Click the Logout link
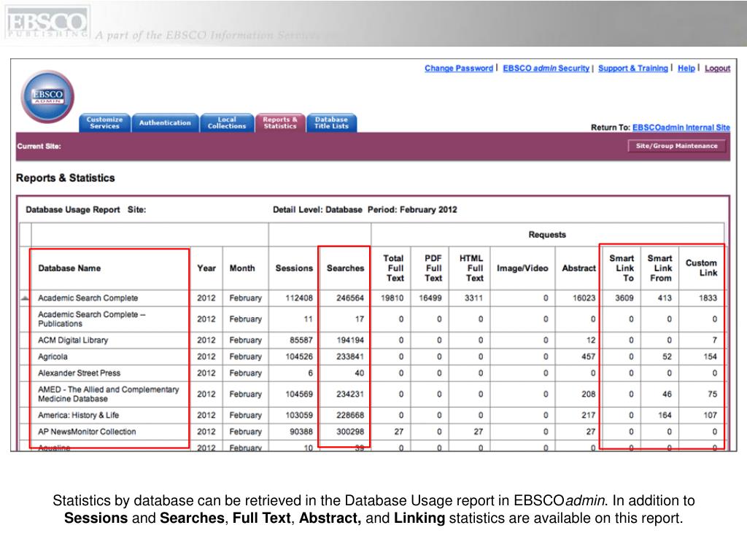This screenshot has height=560, width=747. coord(718,68)
